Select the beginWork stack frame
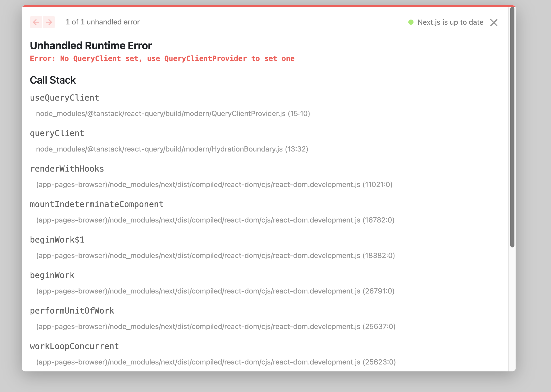The width and height of the screenshot is (551, 392). (x=52, y=275)
